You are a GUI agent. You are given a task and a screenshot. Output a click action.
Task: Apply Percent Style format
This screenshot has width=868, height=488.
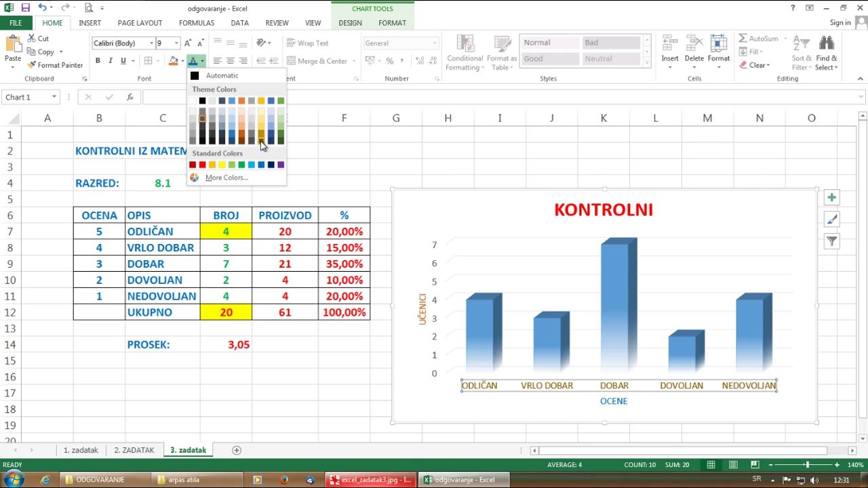pos(390,61)
